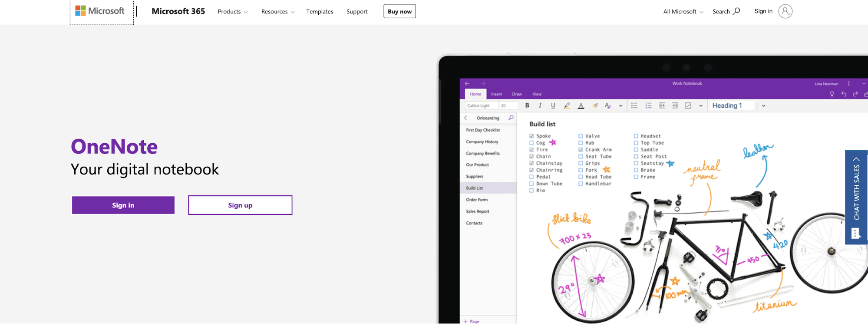The width and height of the screenshot is (868, 326).
Task: Open the Order Form page
Action: (x=477, y=200)
